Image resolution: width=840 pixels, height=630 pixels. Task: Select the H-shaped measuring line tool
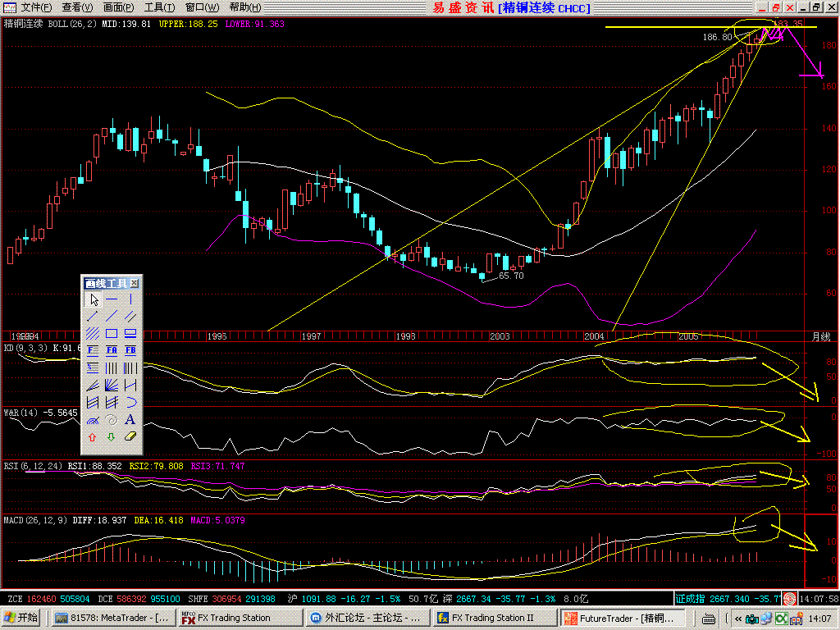point(130,385)
